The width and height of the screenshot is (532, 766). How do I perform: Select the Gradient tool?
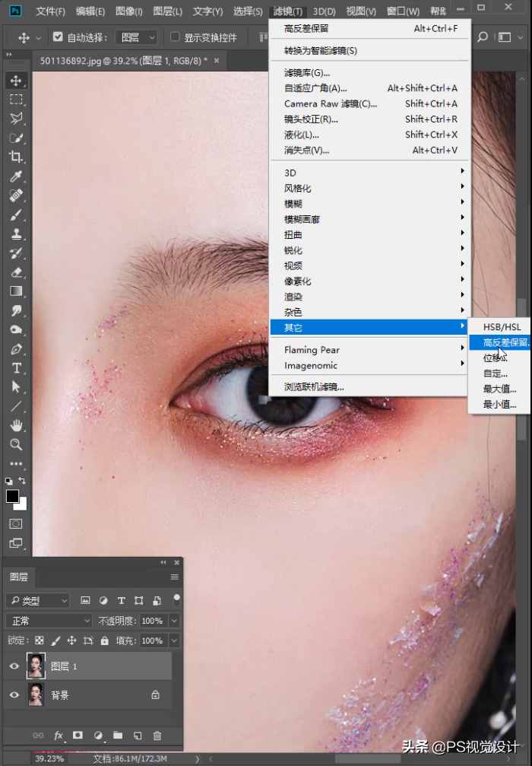[x=16, y=291]
